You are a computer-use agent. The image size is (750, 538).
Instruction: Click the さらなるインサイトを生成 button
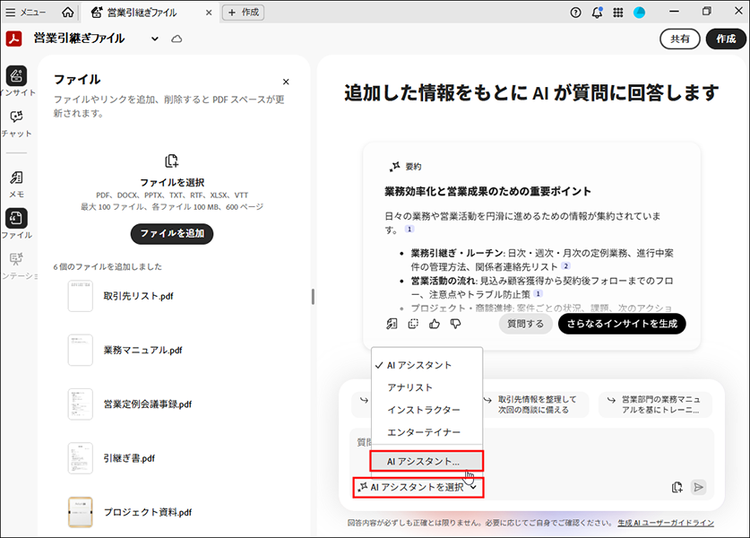click(x=621, y=323)
